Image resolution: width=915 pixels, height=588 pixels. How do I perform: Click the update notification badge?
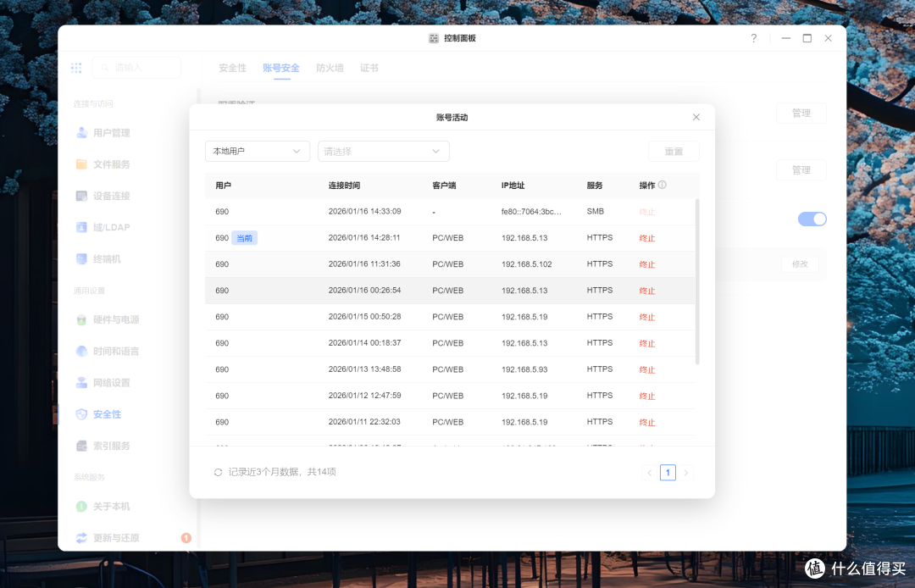coord(186,538)
